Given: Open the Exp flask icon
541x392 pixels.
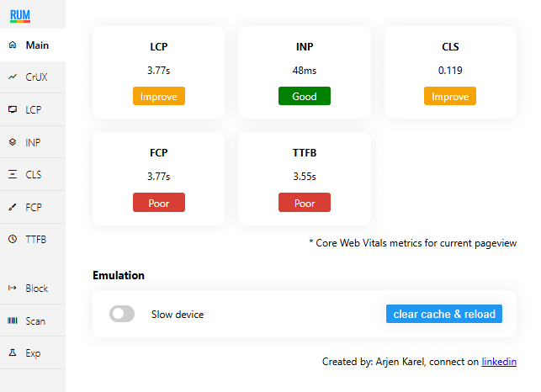Looking at the screenshot, I should click(x=13, y=352).
